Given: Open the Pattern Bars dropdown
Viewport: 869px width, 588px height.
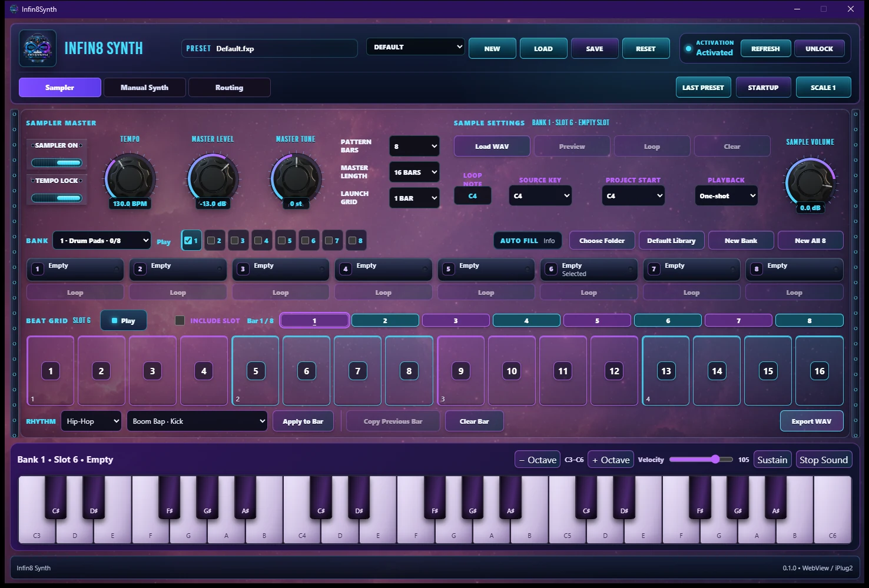Looking at the screenshot, I should coord(414,146).
